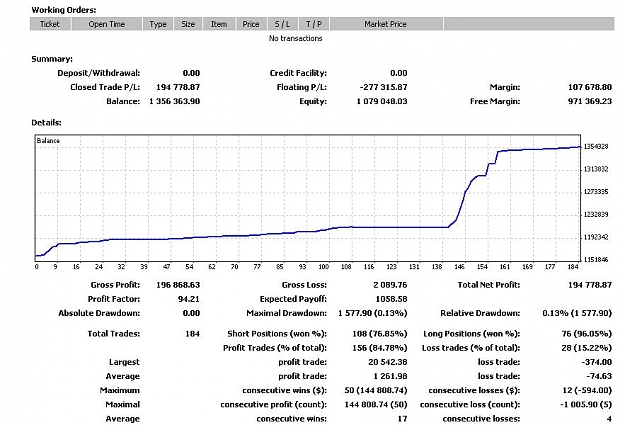Select Total Trades value 184
625x425 pixels.
pos(193,334)
